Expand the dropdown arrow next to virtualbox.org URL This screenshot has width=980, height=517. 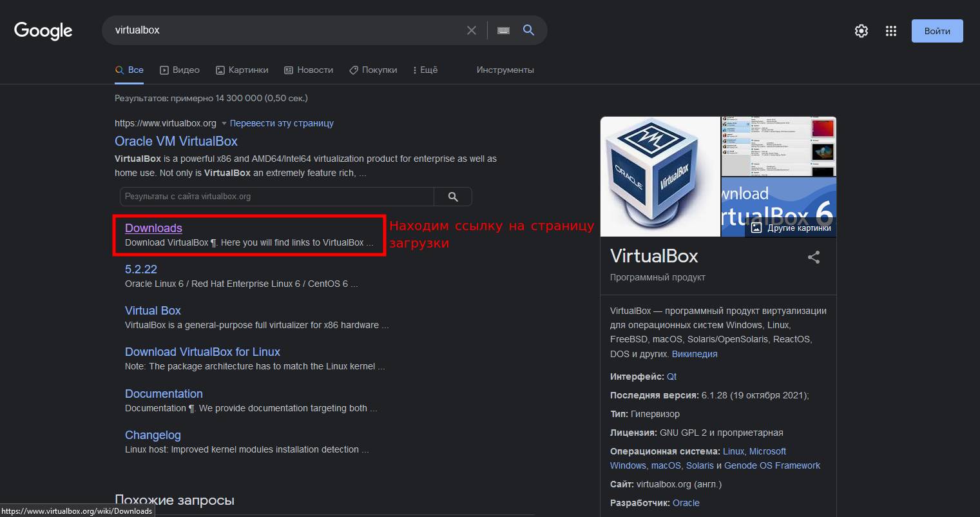(x=224, y=123)
